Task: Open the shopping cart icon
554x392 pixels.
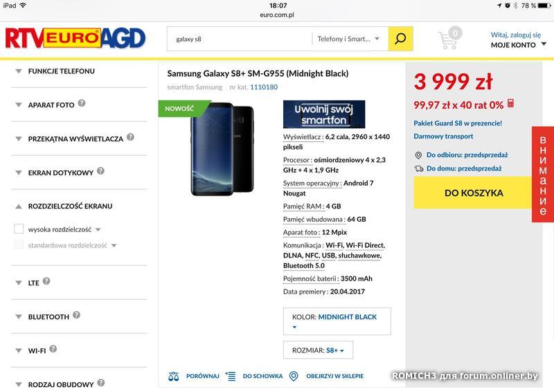Action: click(x=449, y=38)
